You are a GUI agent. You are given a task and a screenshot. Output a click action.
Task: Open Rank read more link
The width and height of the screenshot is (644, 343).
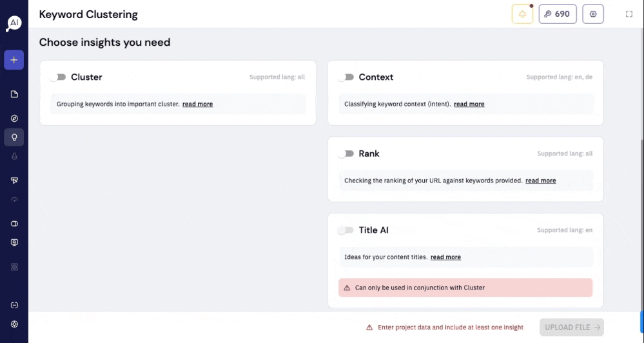tap(540, 181)
